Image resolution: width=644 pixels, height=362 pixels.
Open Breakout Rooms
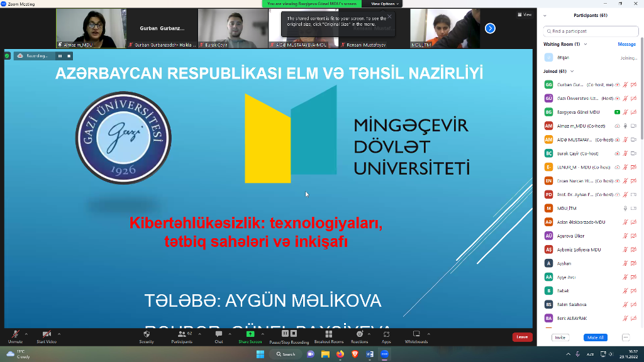pyautogui.click(x=328, y=336)
